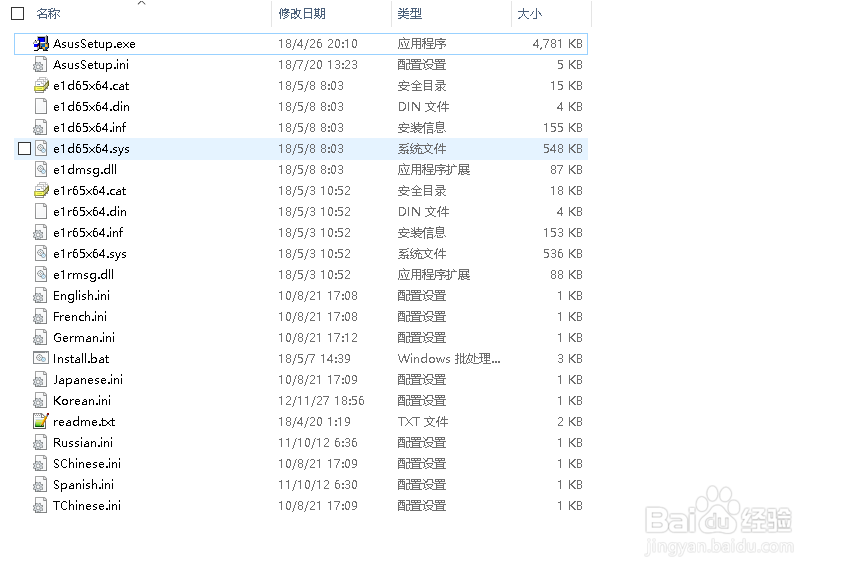Click the Russian.ini file icon

click(40, 442)
